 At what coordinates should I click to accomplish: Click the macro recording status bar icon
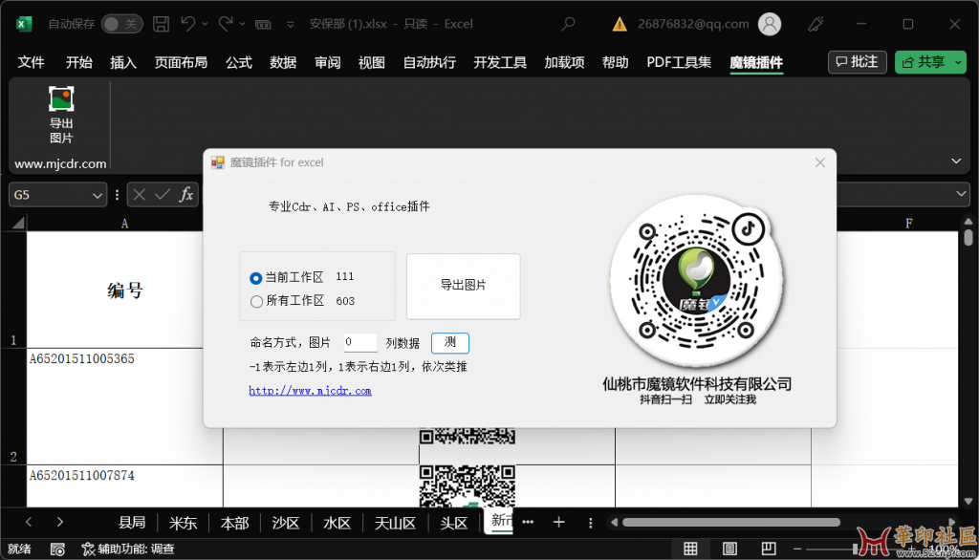point(57,549)
